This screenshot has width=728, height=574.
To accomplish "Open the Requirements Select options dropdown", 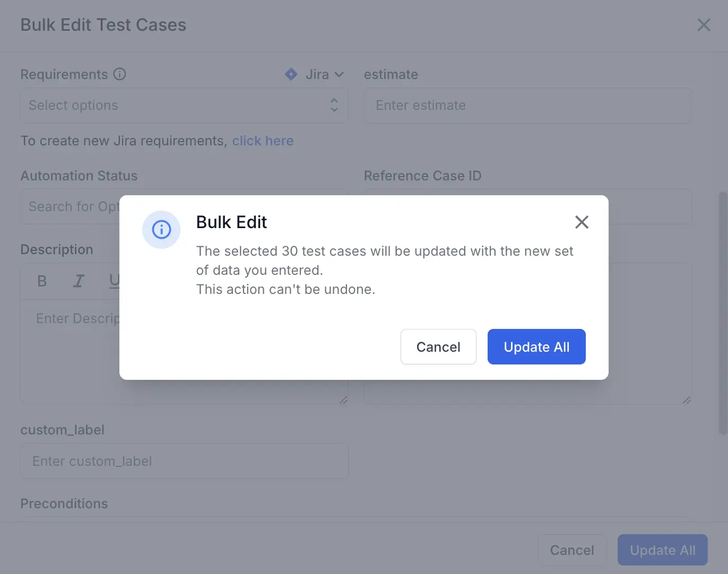I will 184,106.
